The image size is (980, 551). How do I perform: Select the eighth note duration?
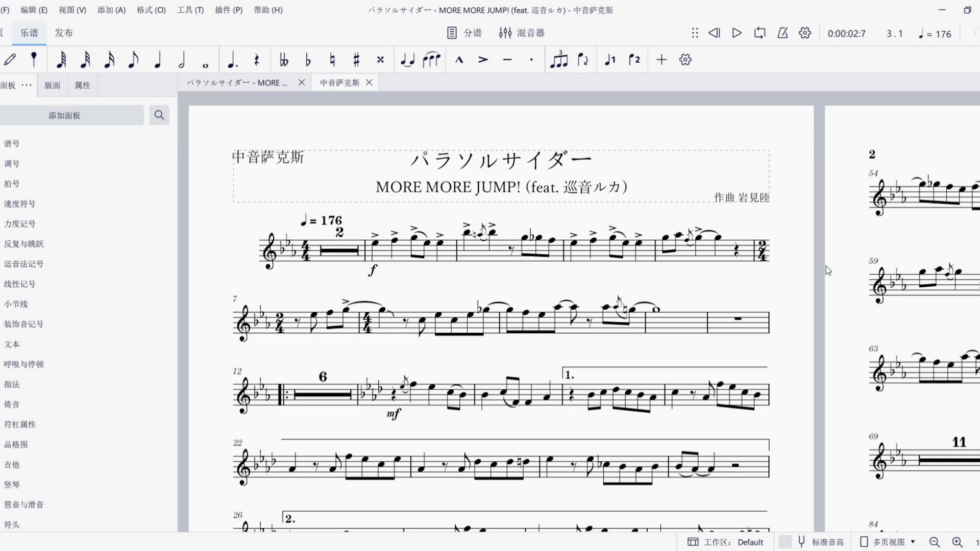[x=133, y=60]
